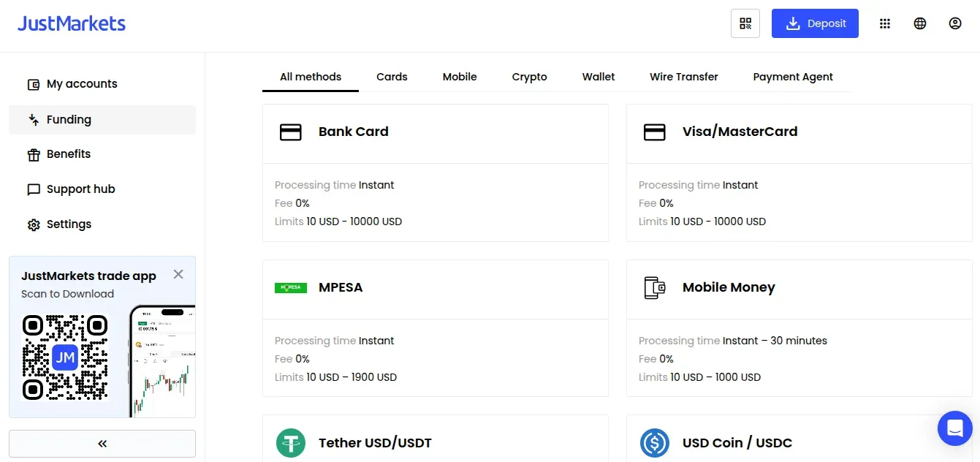
Task: Click Mobile Money limits 10 USD – 1000 USD
Action: pyautogui.click(x=699, y=377)
